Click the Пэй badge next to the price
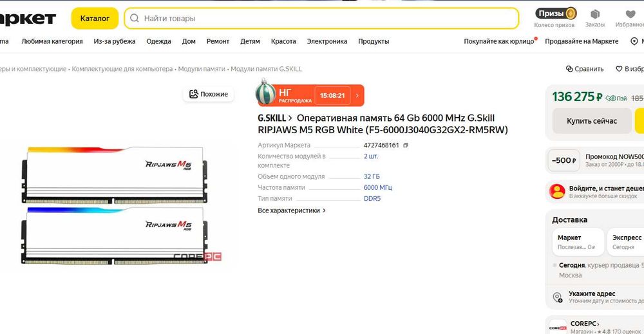The image size is (644, 334). click(616, 98)
